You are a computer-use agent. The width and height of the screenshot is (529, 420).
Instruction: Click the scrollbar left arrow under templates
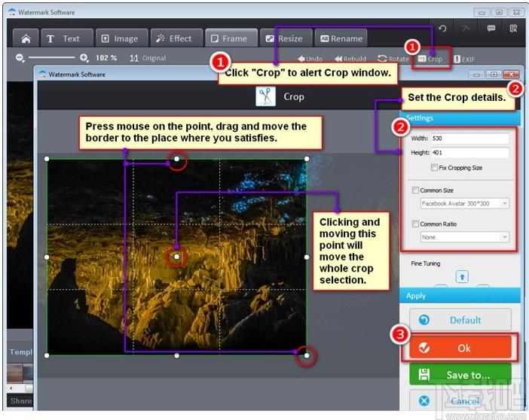point(11,388)
